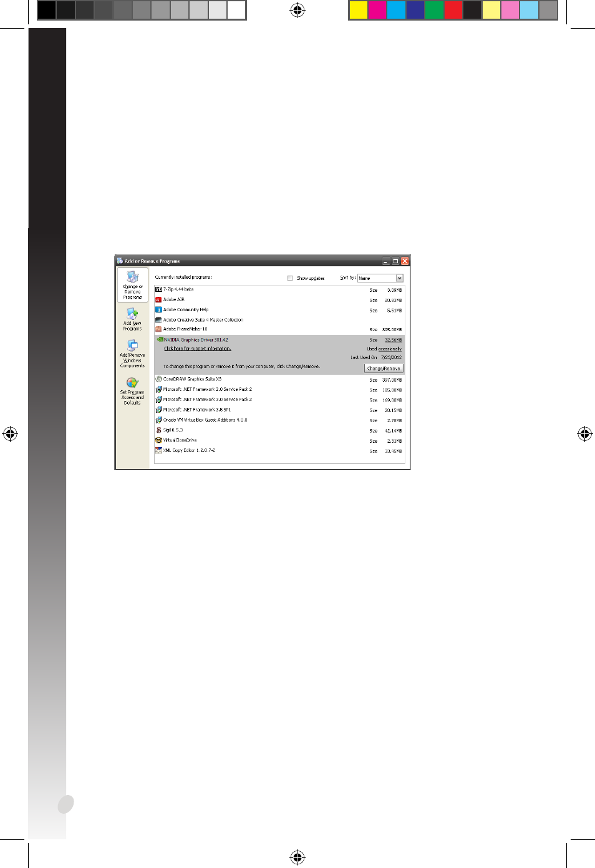Open the 'Click here for support information' link
The width and height of the screenshot is (595, 868).
(197, 349)
